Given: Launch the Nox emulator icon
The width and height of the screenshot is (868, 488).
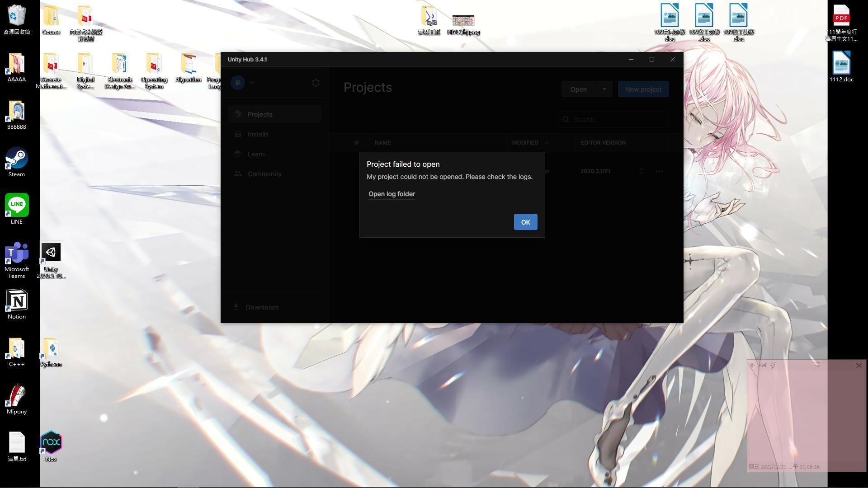Looking at the screenshot, I should pyautogui.click(x=51, y=443).
